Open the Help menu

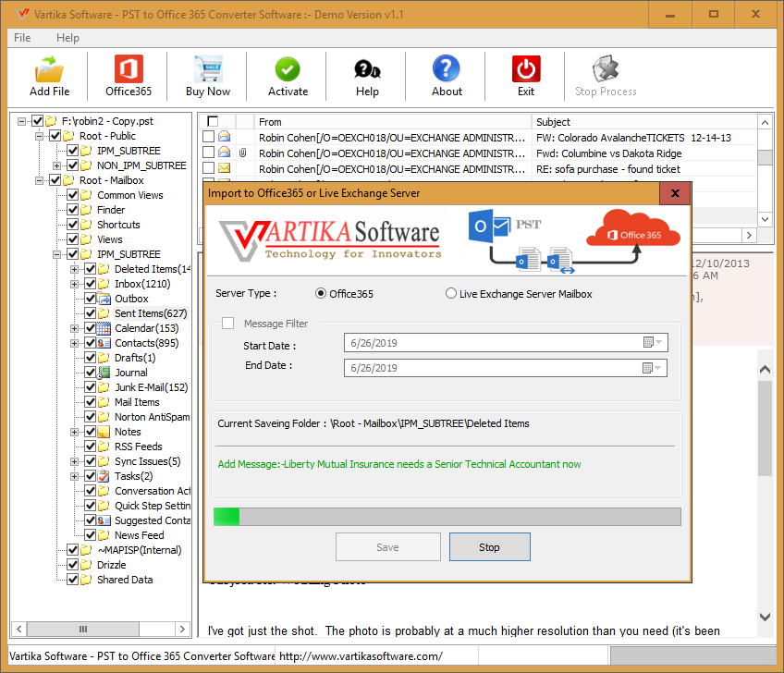click(67, 38)
